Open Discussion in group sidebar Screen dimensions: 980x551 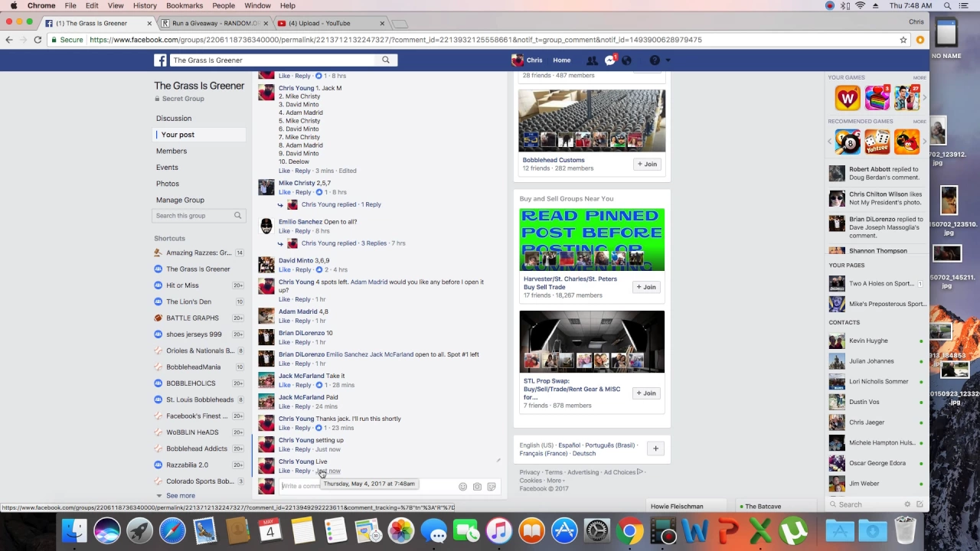click(x=174, y=119)
